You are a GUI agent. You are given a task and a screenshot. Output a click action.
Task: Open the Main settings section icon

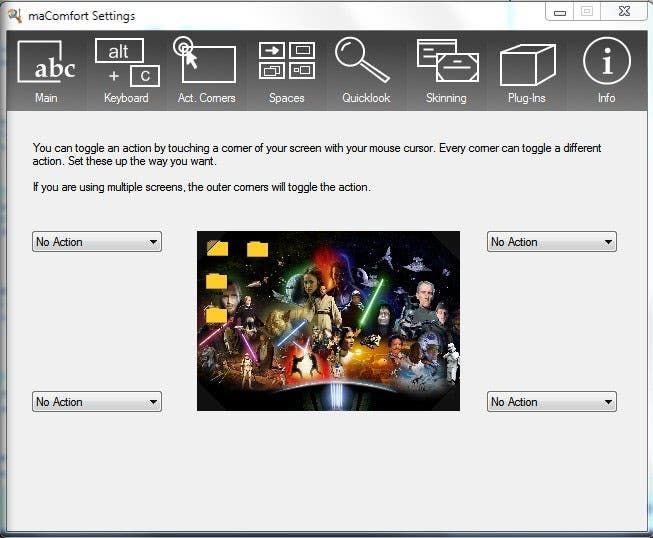pos(46,70)
